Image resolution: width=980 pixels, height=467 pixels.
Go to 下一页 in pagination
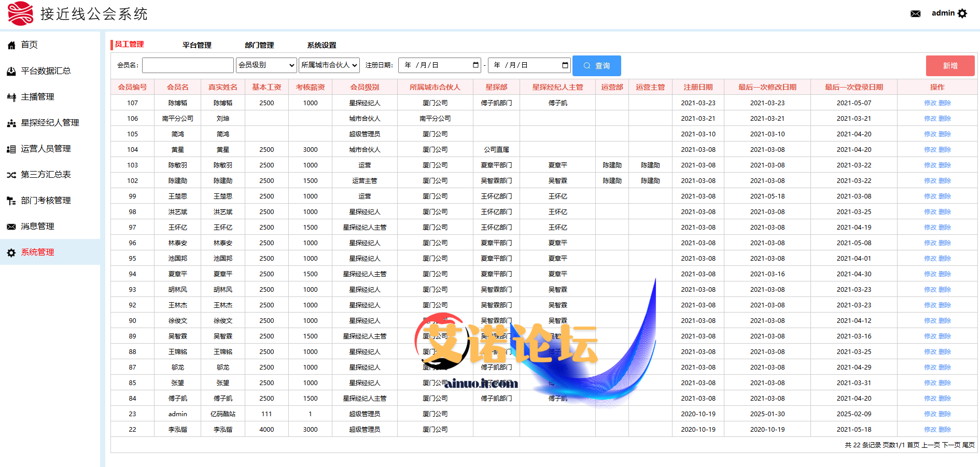click(x=951, y=445)
